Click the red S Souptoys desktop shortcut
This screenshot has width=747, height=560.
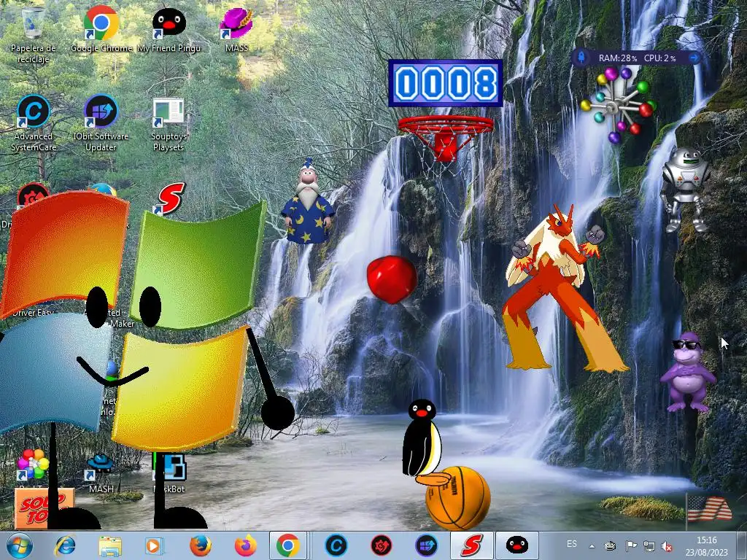pyautogui.click(x=169, y=198)
